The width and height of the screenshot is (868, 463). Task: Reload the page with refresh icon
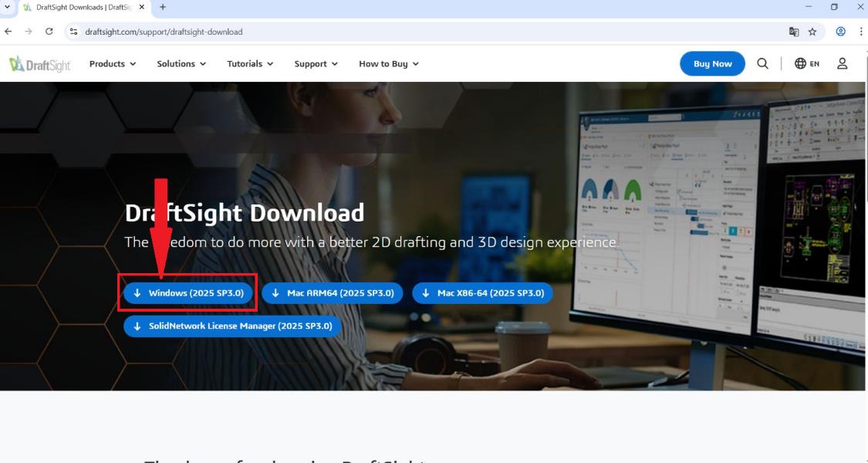(49, 32)
